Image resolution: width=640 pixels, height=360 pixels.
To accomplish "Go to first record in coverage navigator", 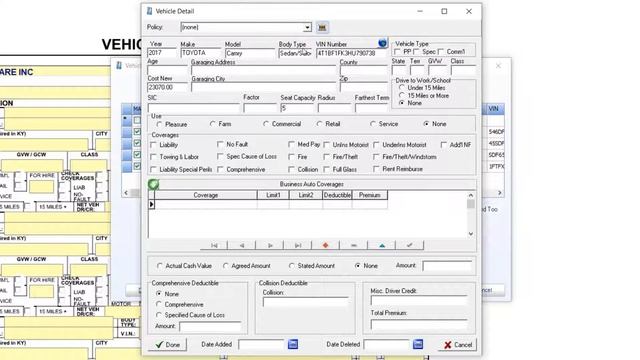I will click(214, 245).
